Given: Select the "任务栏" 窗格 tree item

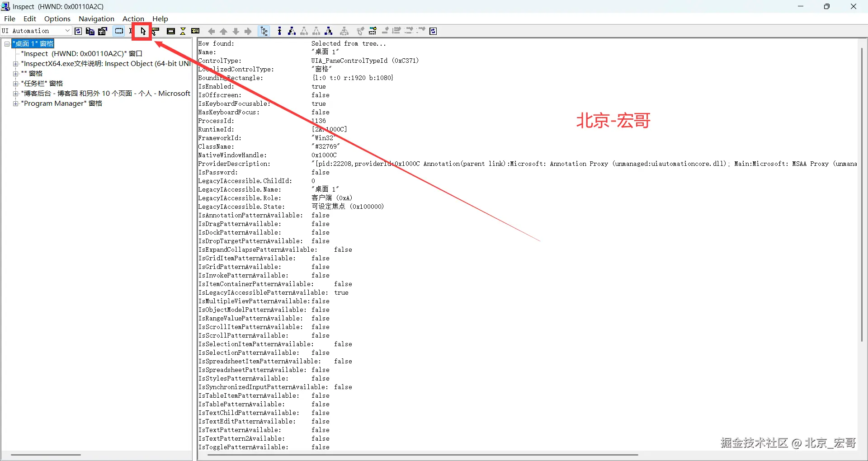Looking at the screenshot, I should (x=42, y=84).
